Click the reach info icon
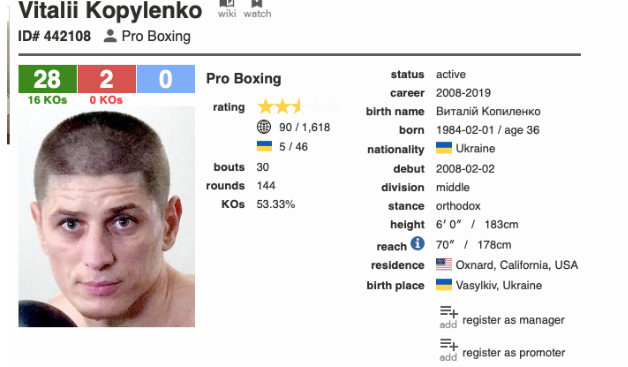628x367 pixels. pos(417,243)
